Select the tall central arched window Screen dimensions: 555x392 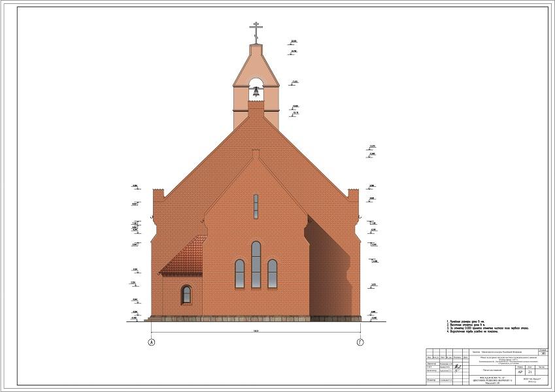[x=256, y=264]
